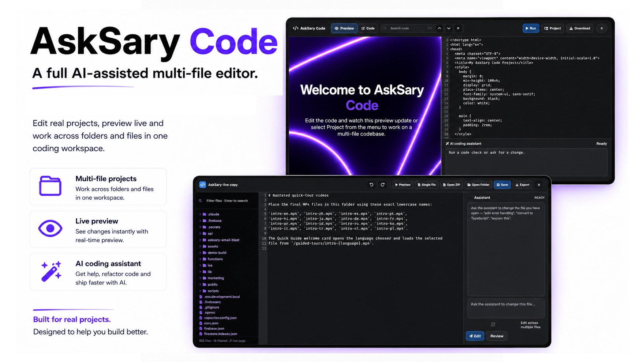Click the AskSary Code logo icon in top window
The image size is (644, 362).
point(296,28)
